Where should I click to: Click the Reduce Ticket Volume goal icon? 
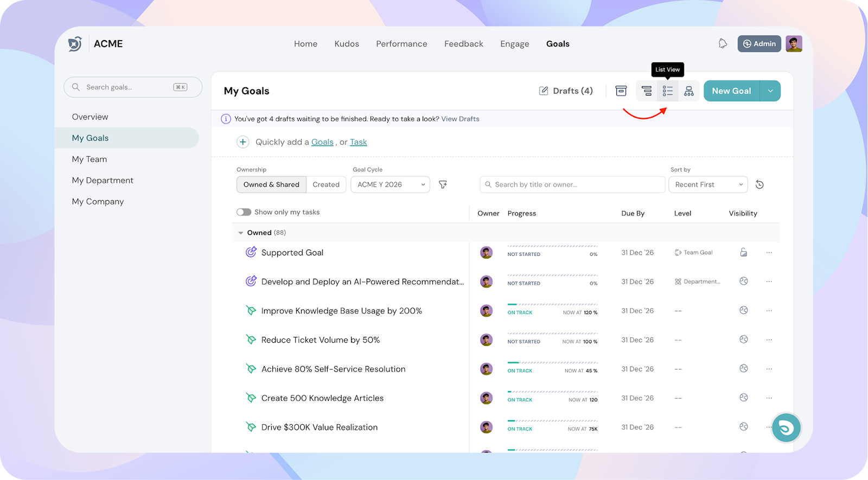(251, 340)
